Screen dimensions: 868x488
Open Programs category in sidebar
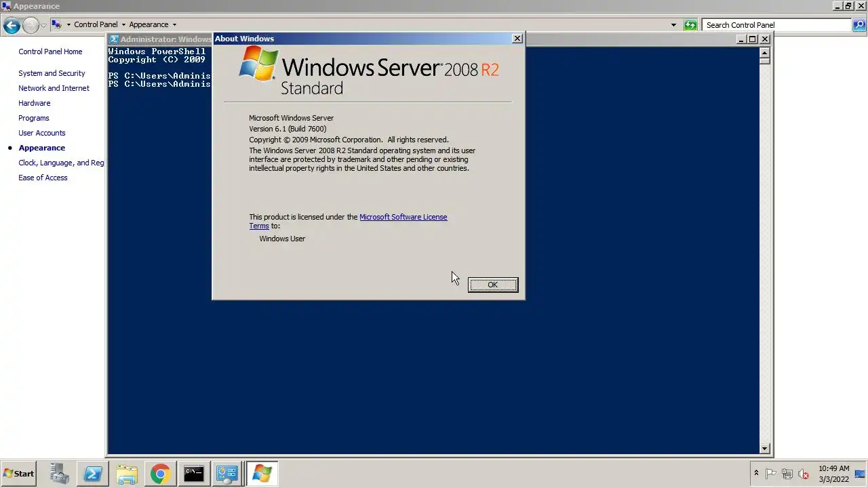(33, 118)
